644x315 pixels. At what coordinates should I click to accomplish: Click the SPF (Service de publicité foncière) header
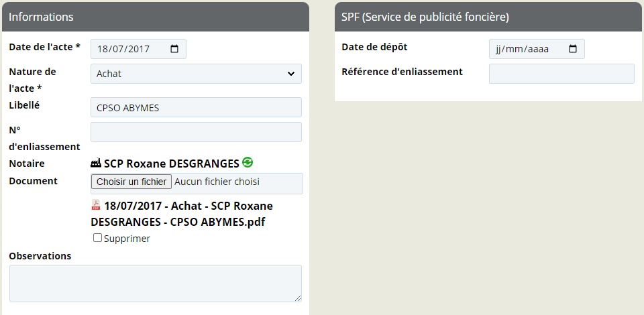(x=488, y=17)
